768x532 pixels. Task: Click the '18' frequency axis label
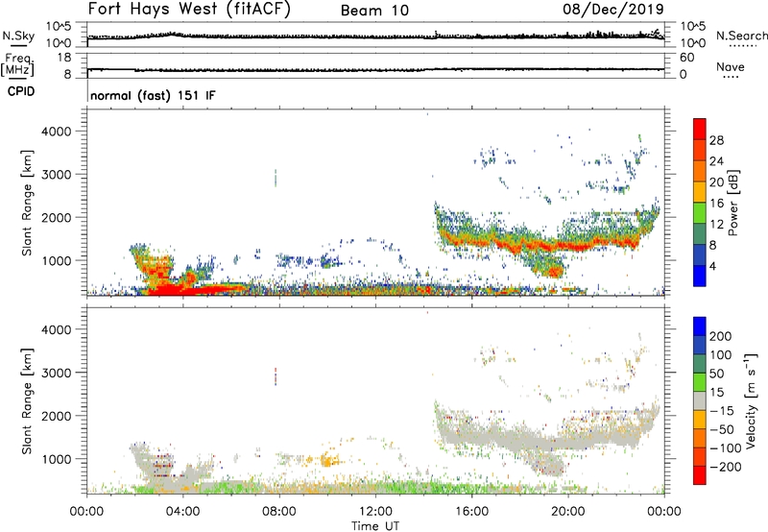64,58
